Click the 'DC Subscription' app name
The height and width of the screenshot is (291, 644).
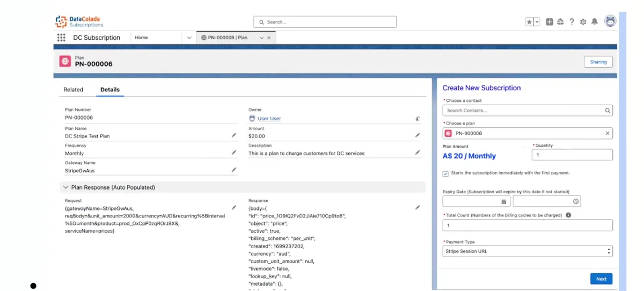click(x=97, y=38)
